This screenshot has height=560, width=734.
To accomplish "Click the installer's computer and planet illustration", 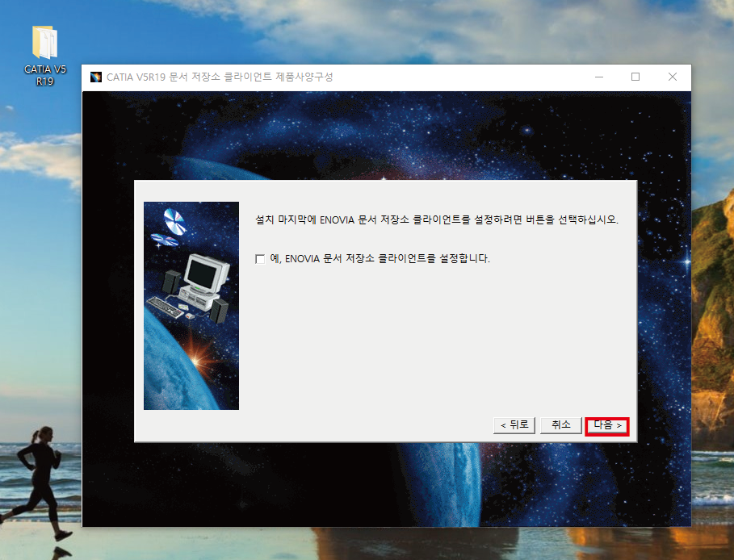I will tap(191, 306).
